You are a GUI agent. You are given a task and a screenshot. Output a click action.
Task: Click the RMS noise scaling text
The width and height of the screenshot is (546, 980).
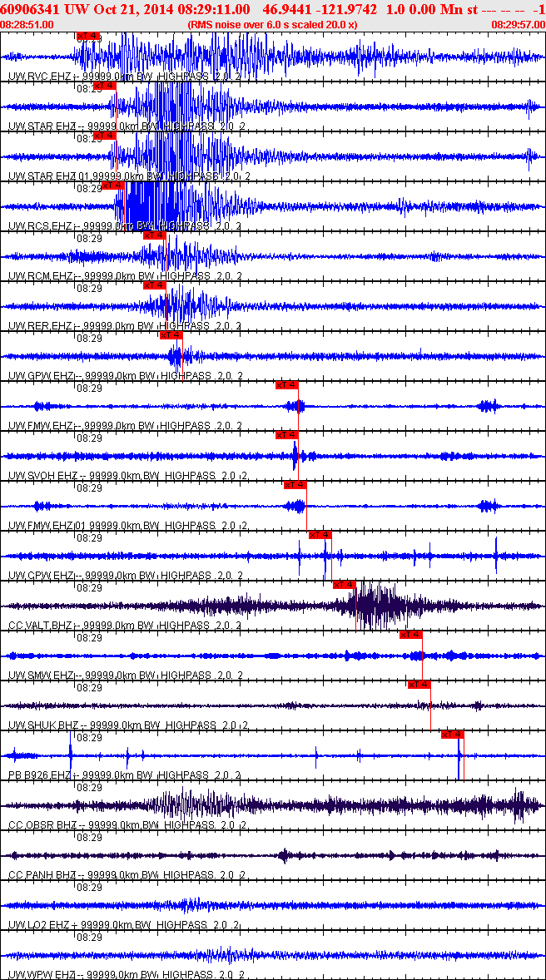pos(273,24)
